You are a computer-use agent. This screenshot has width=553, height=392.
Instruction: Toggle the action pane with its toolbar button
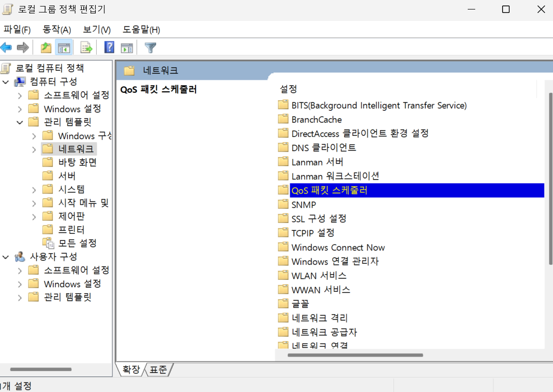click(126, 47)
